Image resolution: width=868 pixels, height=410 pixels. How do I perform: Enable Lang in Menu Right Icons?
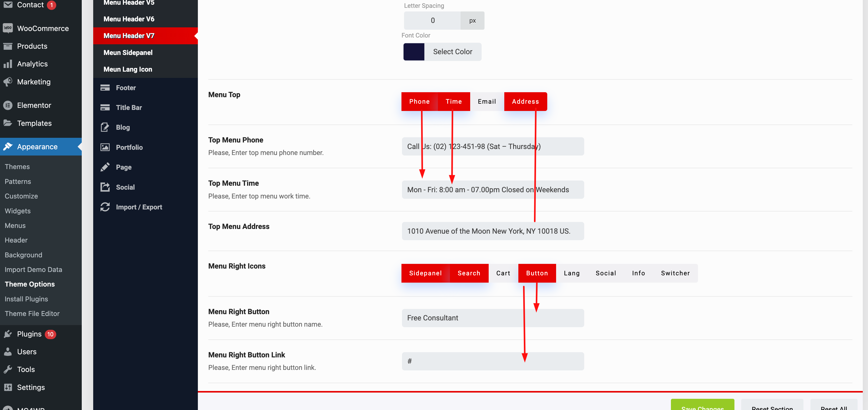point(572,273)
